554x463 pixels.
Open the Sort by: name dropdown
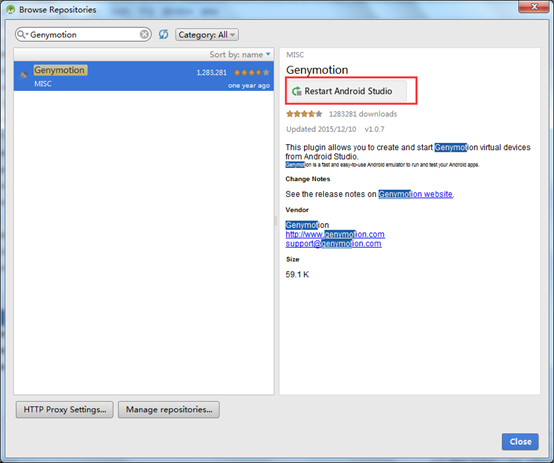240,54
